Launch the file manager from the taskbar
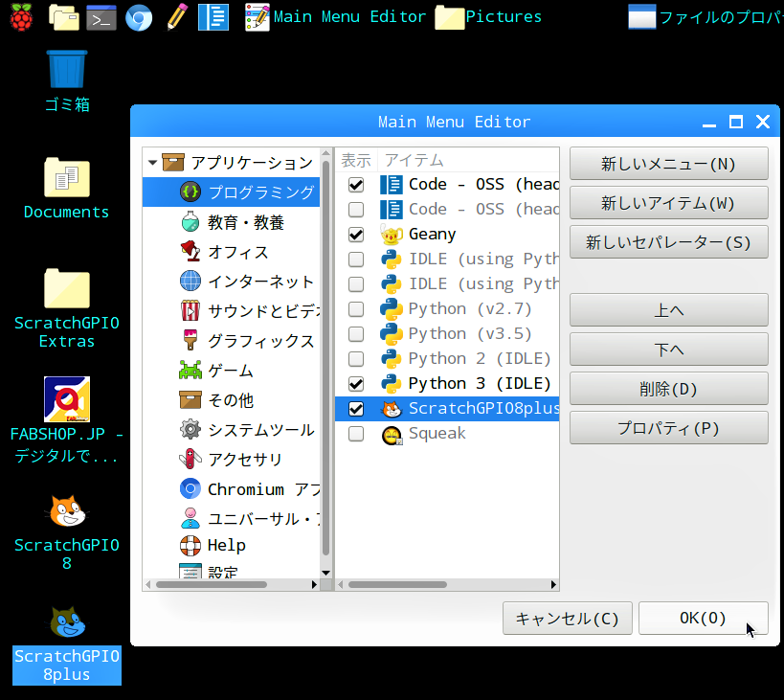Image resolution: width=784 pixels, height=700 pixels. 64,17
